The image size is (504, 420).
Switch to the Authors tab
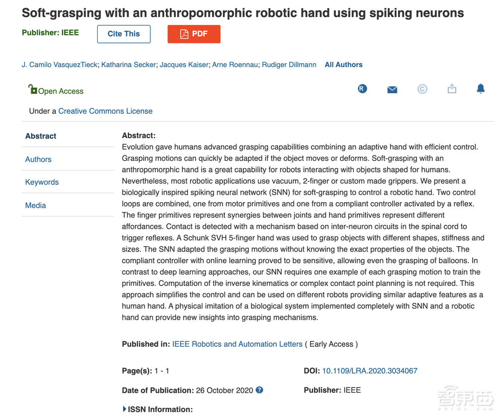38,159
